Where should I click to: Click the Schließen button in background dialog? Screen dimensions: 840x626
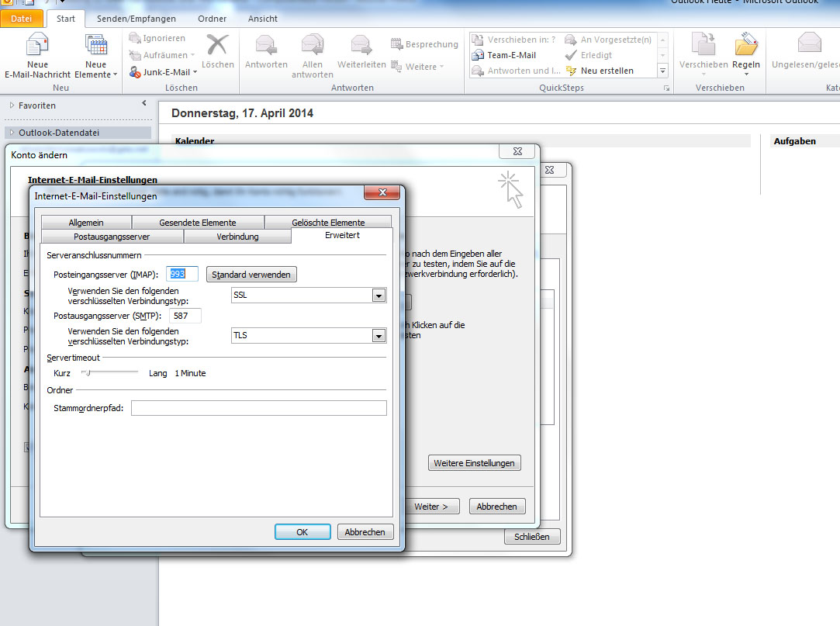point(532,537)
